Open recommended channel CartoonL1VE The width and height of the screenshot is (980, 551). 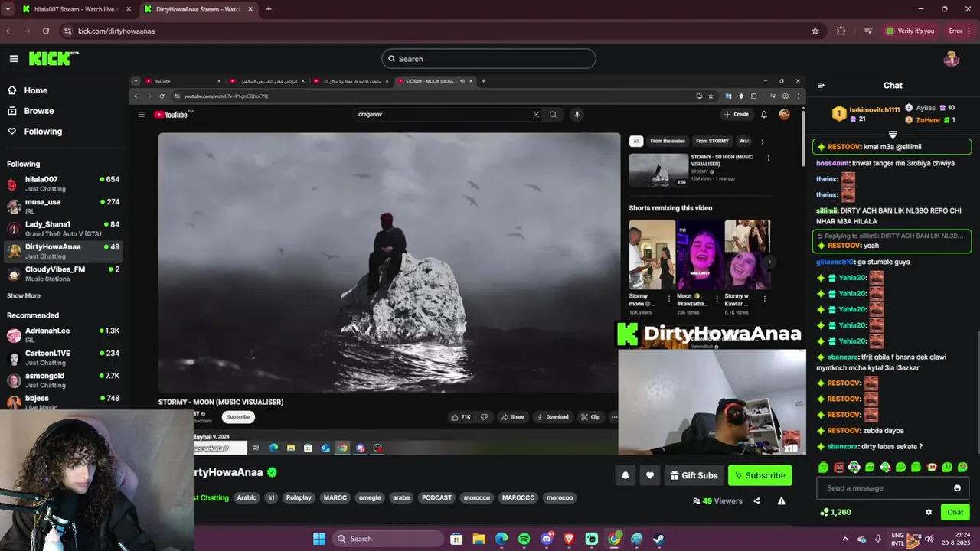(x=63, y=357)
